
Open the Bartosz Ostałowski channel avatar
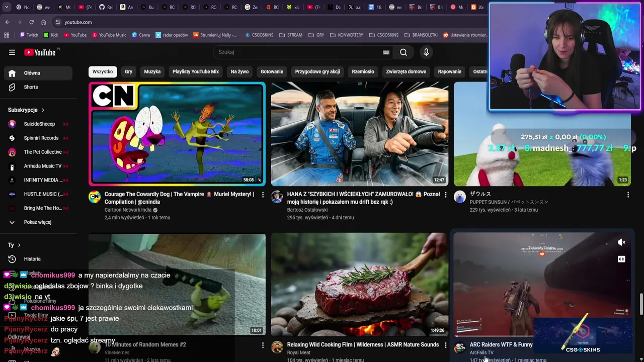pyautogui.click(x=277, y=197)
